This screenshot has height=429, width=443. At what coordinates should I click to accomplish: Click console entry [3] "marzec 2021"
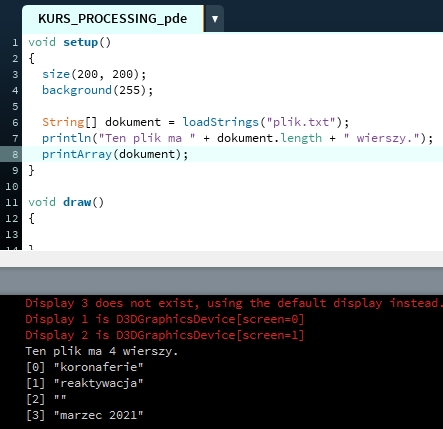(85, 415)
